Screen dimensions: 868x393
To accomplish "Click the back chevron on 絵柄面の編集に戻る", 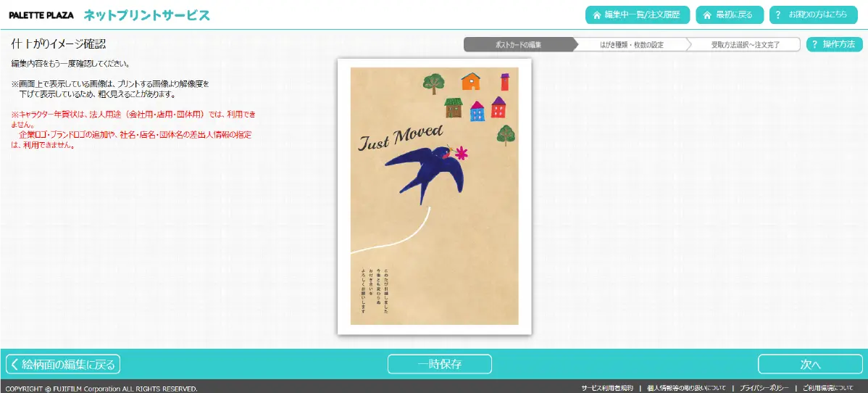I will [14, 364].
